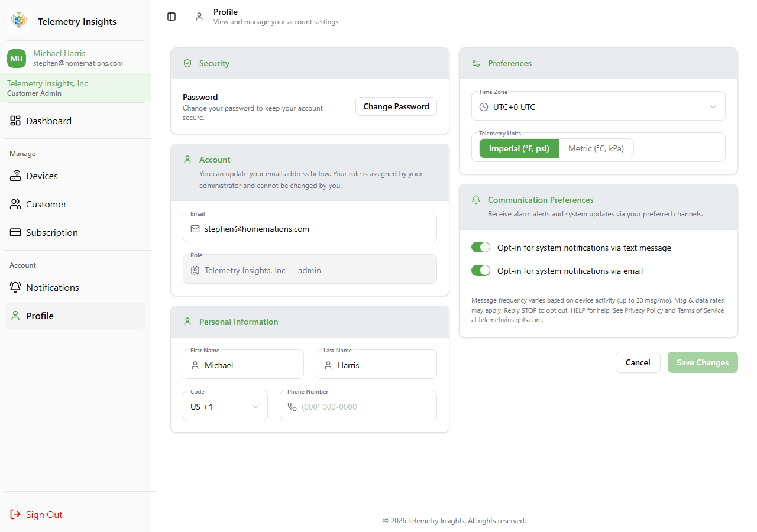Choose Imperial (°F, psi) units

pos(519,148)
